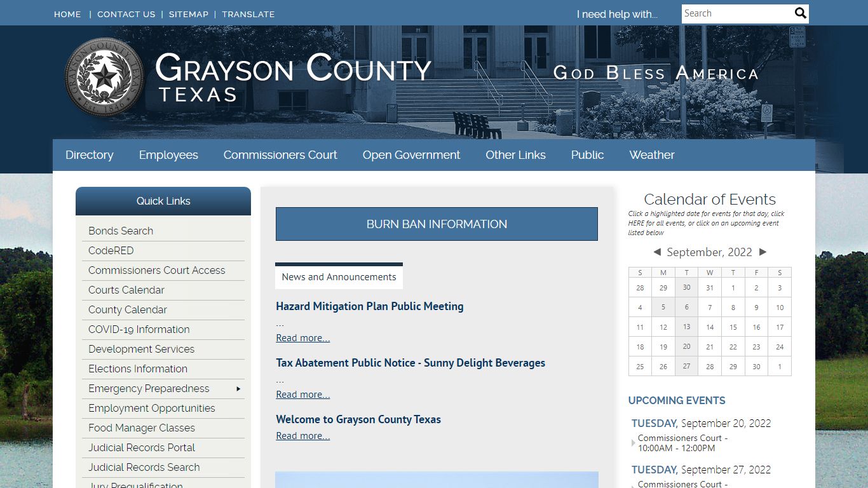Click the BURN BAN INFORMATION button
The width and height of the screenshot is (868, 488).
[437, 224]
